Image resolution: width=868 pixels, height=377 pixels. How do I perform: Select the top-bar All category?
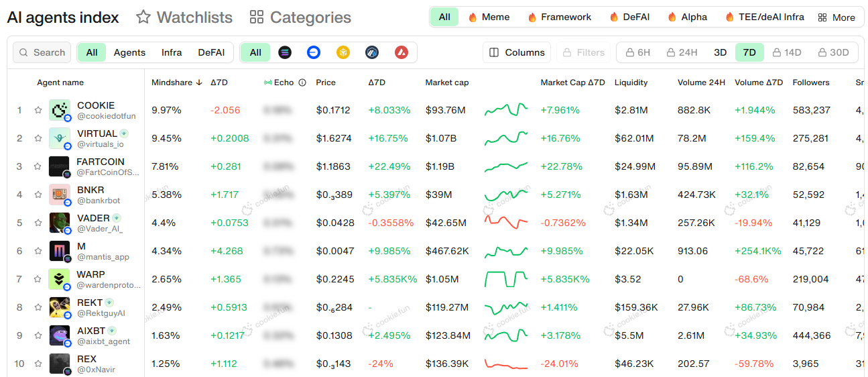pyautogui.click(x=444, y=17)
